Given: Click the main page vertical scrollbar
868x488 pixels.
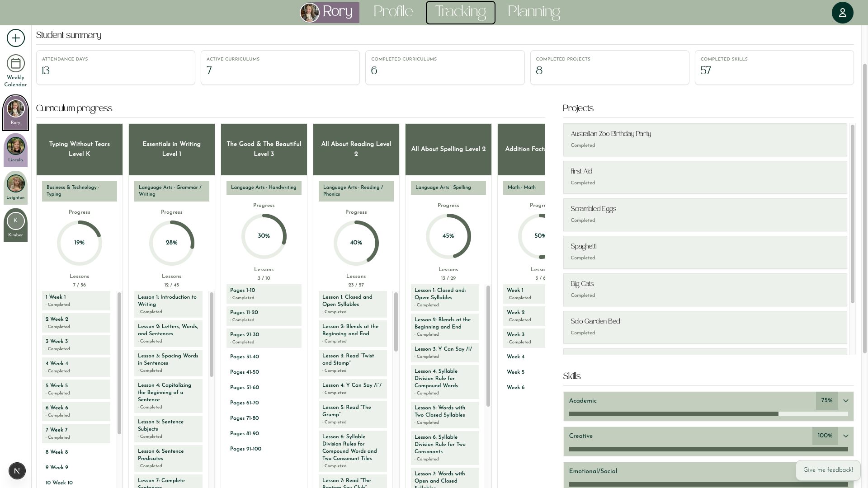Looking at the screenshot, I should tap(865, 208).
